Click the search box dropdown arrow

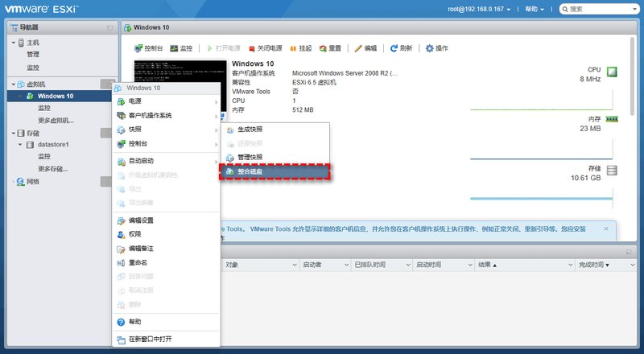coord(635,9)
